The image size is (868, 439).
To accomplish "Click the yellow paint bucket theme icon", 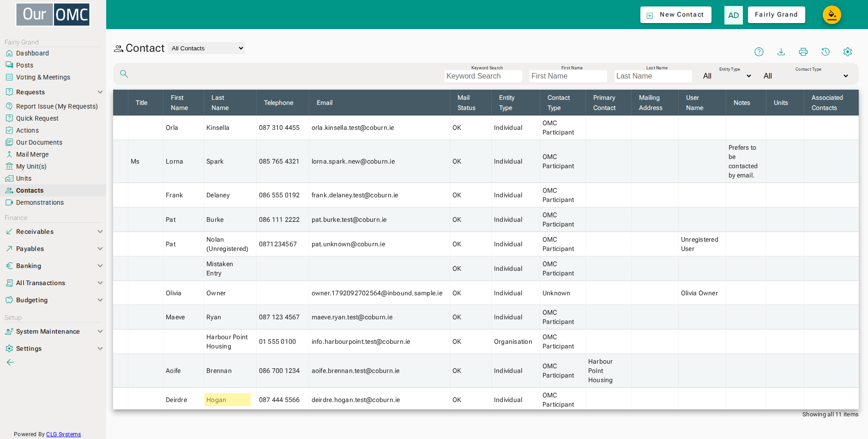I will pos(832,15).
